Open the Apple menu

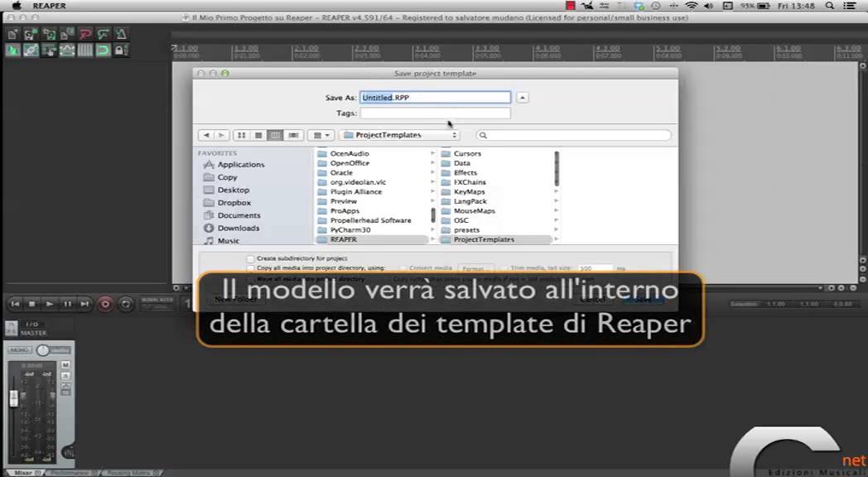click(x=17, y=6)
